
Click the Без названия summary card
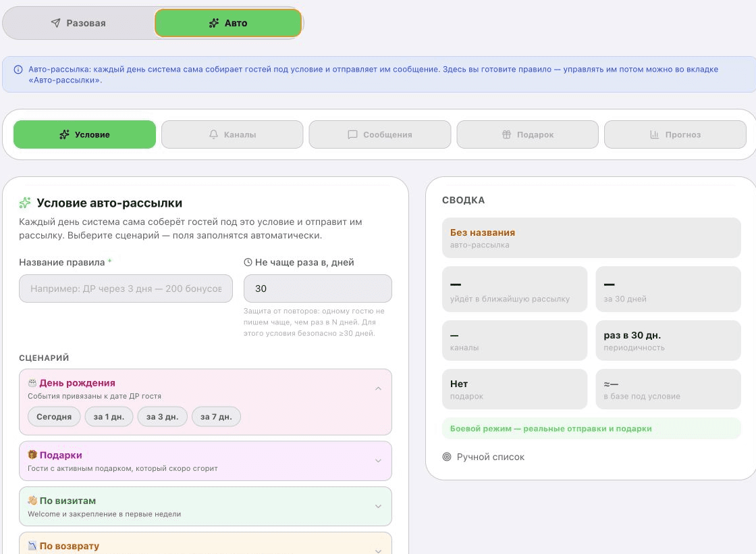(x=591, y=238)
